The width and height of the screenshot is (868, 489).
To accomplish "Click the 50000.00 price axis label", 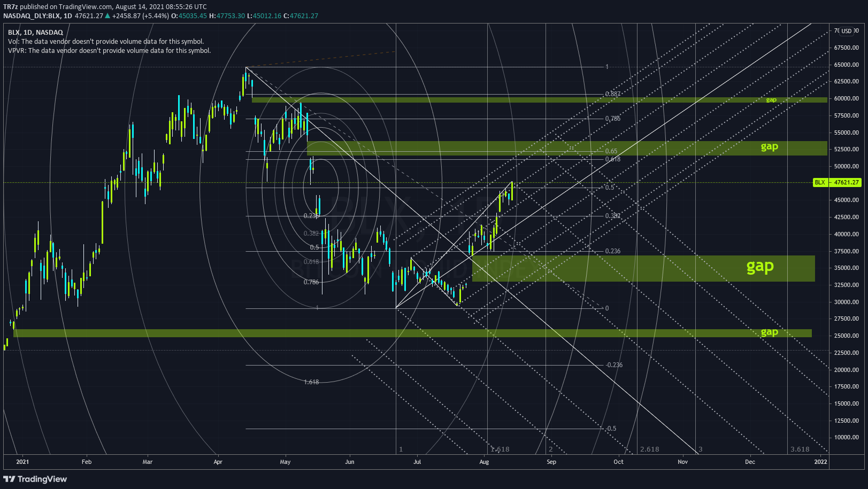I will point(847,167).
